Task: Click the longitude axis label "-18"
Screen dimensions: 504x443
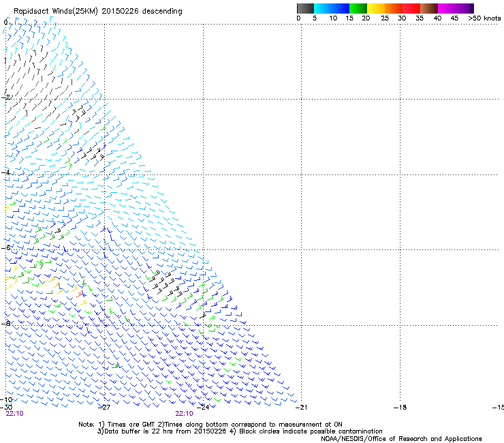Action: pos(400,408)
